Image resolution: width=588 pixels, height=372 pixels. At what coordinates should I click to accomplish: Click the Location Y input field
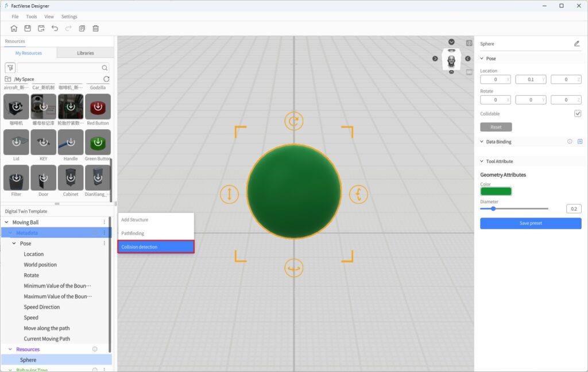pyautogui.click(x=531, y=79)
